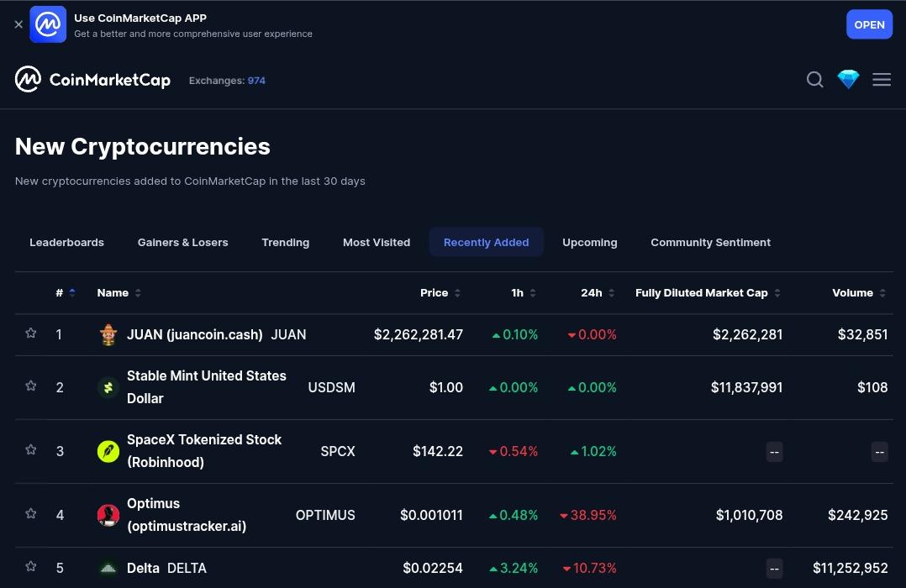Sort by the 24h change column
This screenshot has height=588, width=906.
click(x=598, y=293)
